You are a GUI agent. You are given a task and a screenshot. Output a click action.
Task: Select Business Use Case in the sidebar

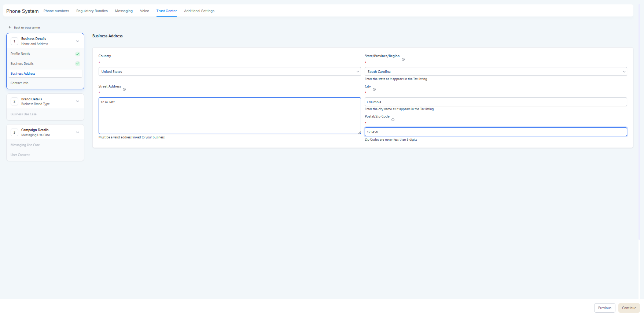click(x=23, y=114)
